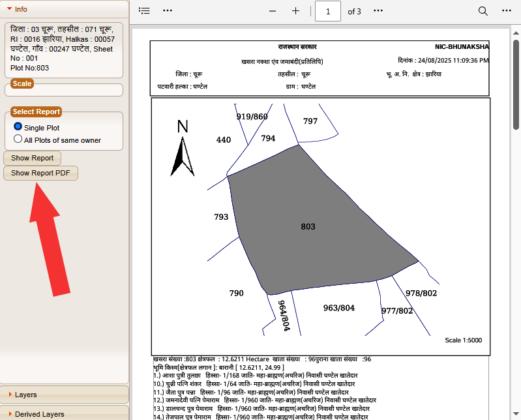This screenshot has width=521, height=420.
Task: Zoom out with the minus icon
Action: (x=273, y=11)
